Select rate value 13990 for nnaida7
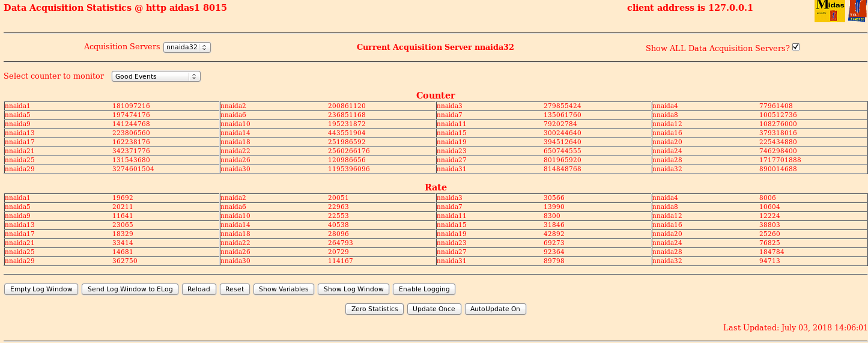The image size is (868, 343). click(x=554, y=207)
